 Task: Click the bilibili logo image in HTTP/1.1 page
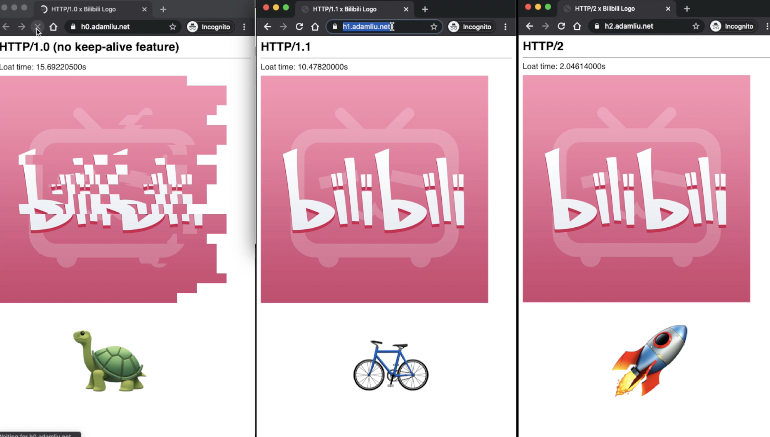pyautogui.click(x=374, y=189)
